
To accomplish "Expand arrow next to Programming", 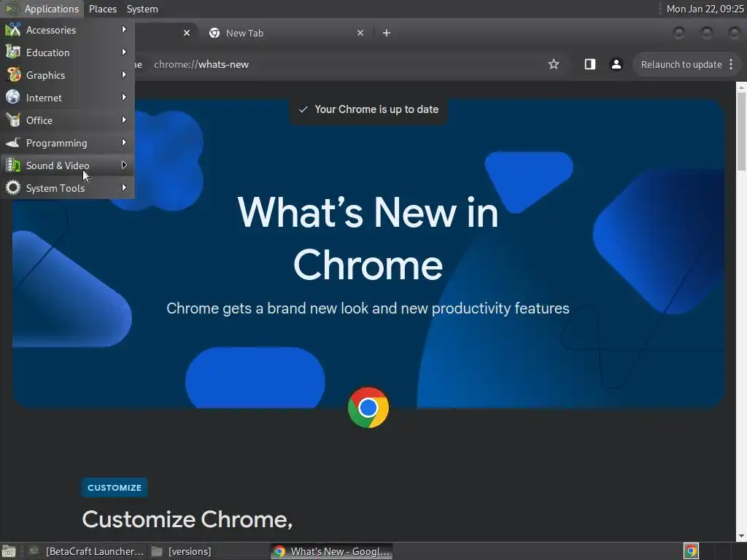I will tap(124, 142).
